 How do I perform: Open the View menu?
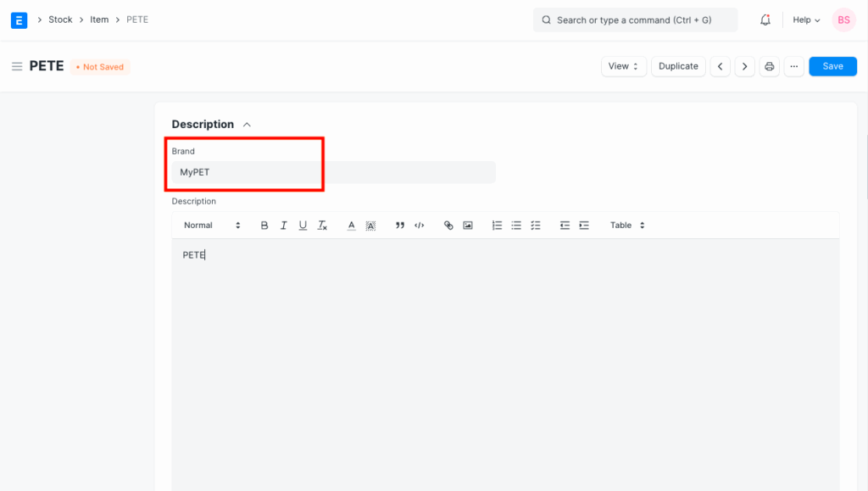624,66
